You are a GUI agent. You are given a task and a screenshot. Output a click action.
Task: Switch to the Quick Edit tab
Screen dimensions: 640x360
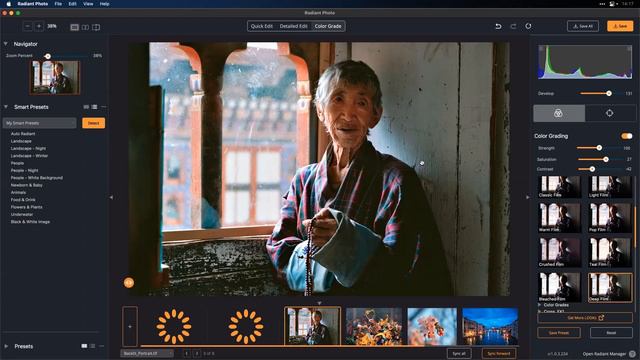(x=262, y=26)
